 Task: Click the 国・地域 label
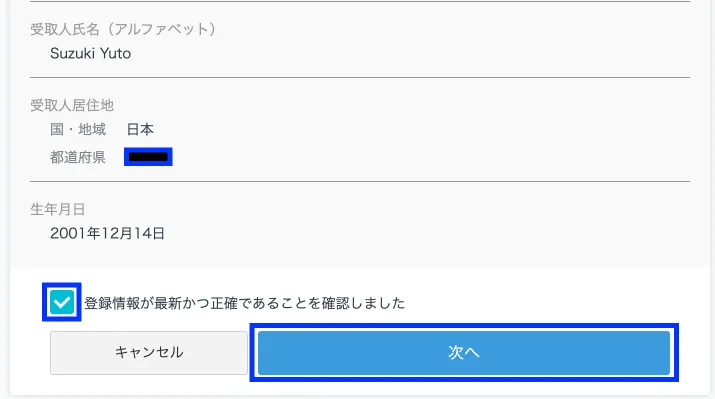pyautogui.click(x=78, y=130)
